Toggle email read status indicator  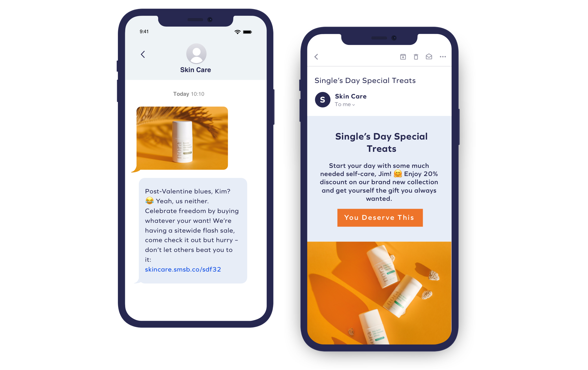[429, 57]
